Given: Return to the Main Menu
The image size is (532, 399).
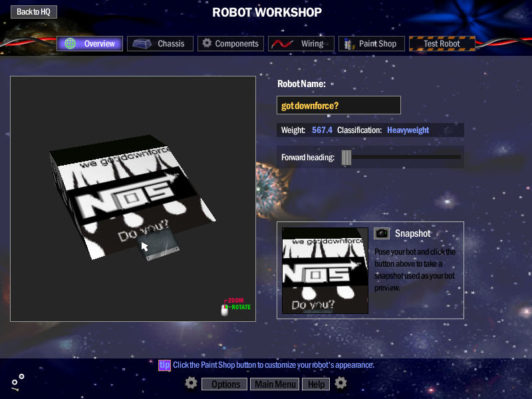Looking at the screenshot, I should (275, 384).
